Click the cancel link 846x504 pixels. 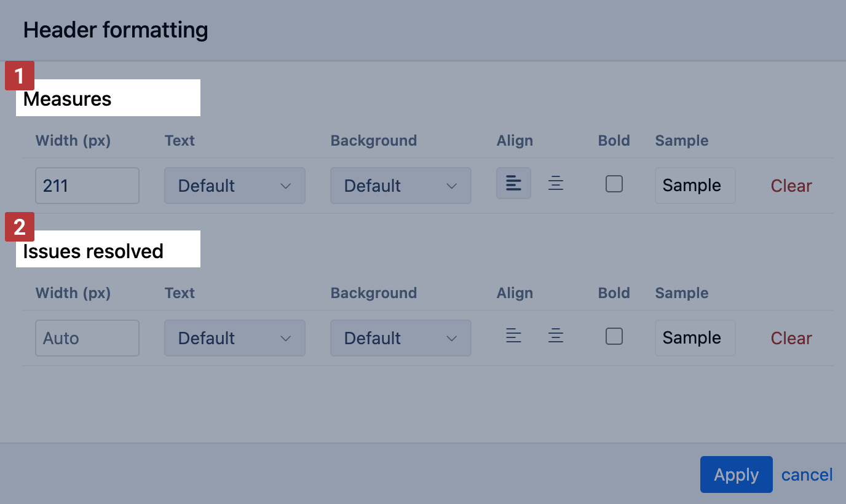807,474
